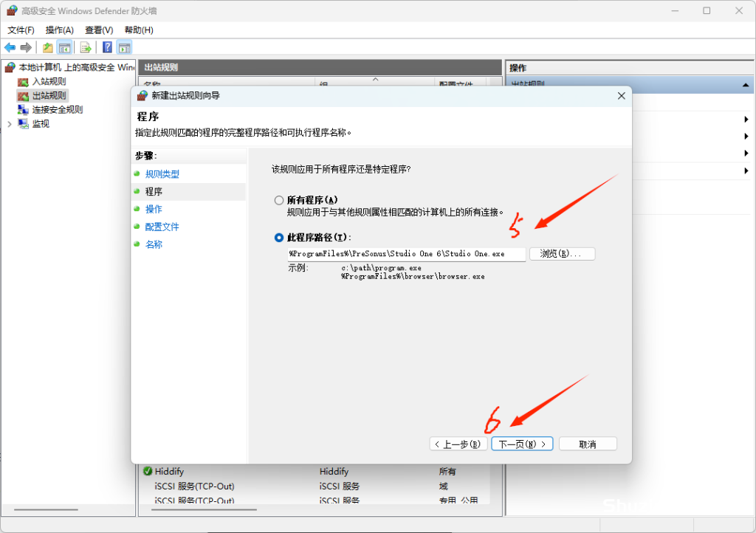Go back with the blue Back arrow
The height and width of the screenshot is (533, 756).
point(10,47)
